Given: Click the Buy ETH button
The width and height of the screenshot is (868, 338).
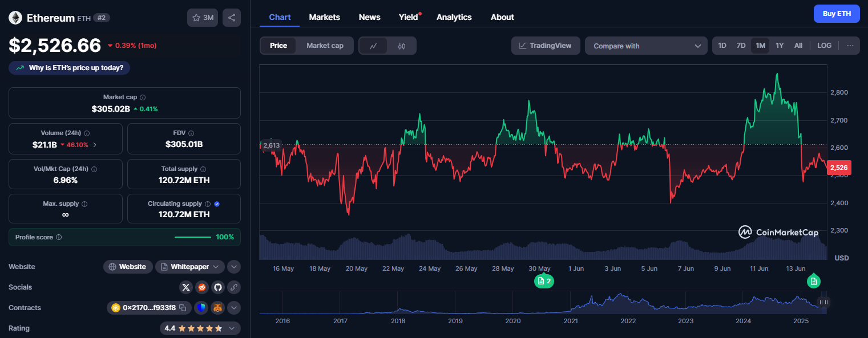Looking at the screenshot, I should [x=837, y=14].
